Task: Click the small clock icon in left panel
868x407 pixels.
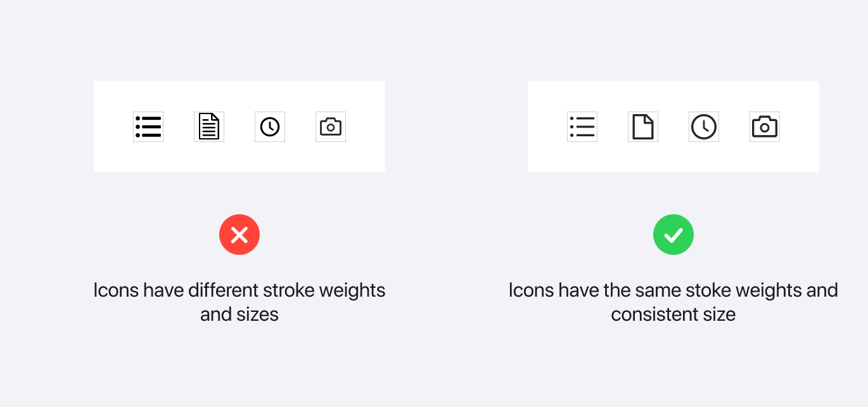Action: (270, 127)
